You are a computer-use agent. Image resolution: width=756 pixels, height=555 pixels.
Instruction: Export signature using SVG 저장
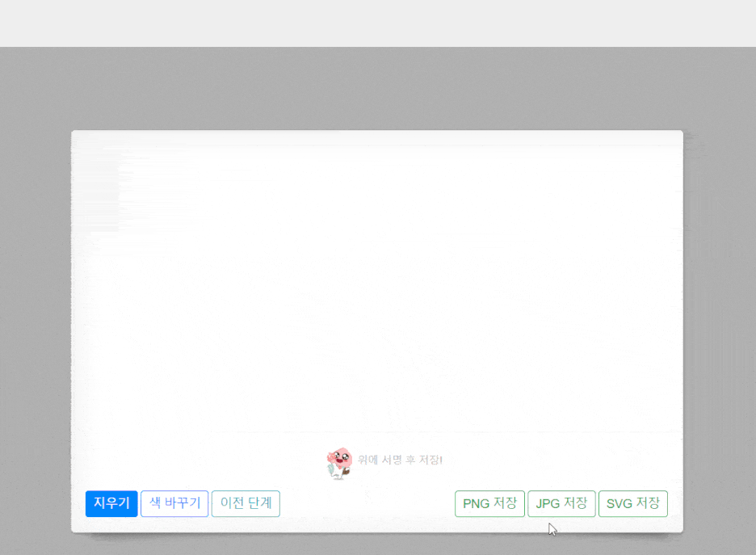point(633,503)
